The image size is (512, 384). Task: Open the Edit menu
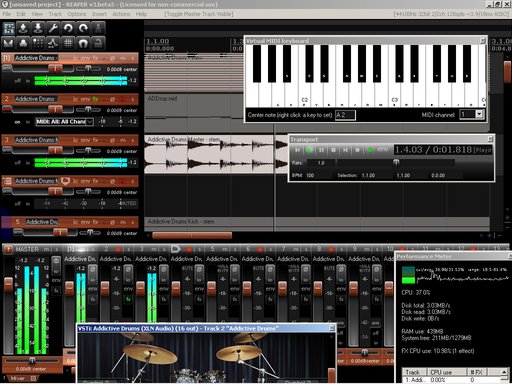21,14
